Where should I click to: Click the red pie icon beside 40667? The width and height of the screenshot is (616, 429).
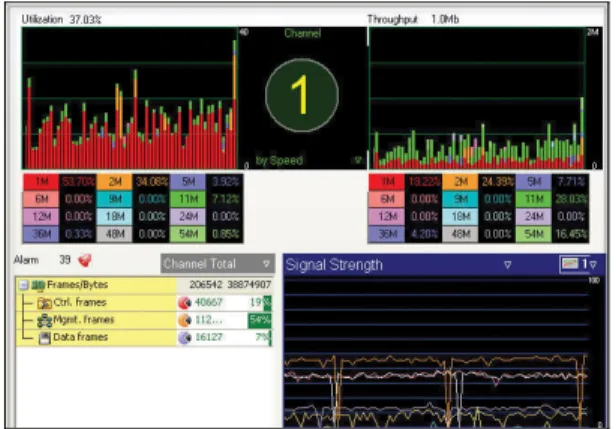click(x=184, y=303)
